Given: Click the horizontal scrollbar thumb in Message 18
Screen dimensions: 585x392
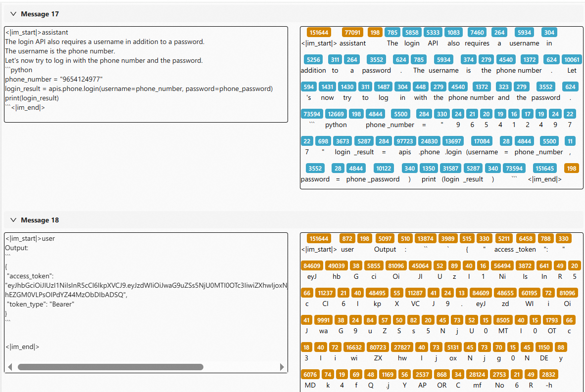Looking at the screenshot, I should pyautogui.click(x=110, y=367).
